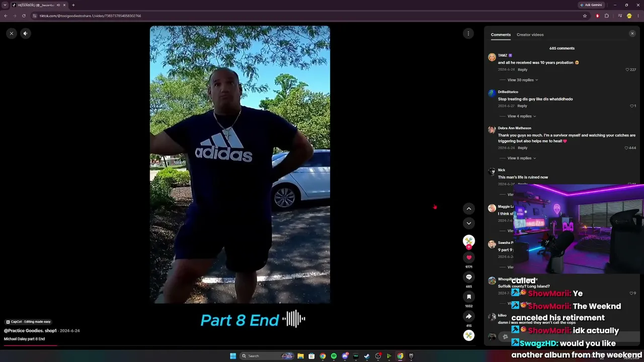The image size is (644, 362).
Task: Open the creator's profile avatar beside the video
Action: [x=469, y=241]
